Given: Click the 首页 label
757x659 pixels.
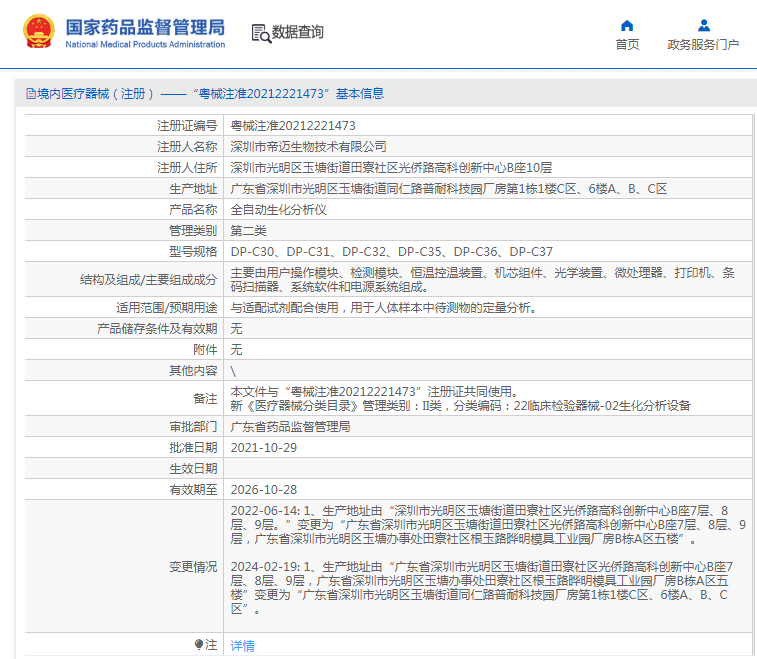Looking at the screenshot, I should (627, 45).
